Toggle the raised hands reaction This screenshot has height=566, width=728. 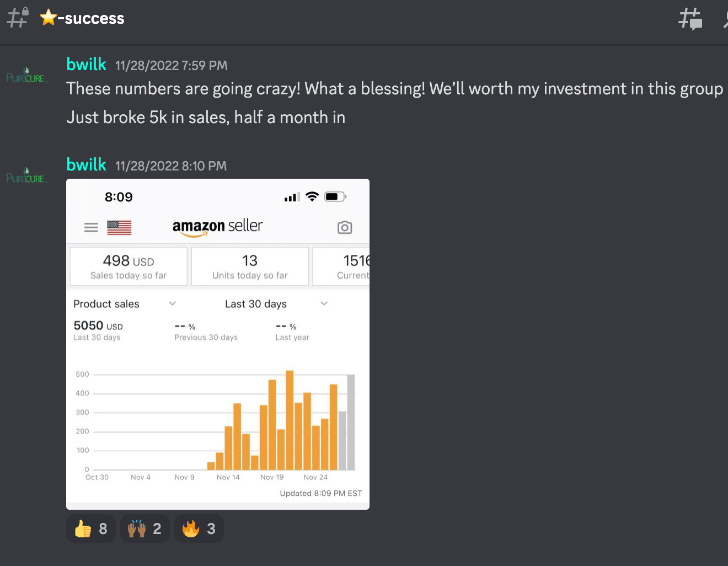(144, 528)
